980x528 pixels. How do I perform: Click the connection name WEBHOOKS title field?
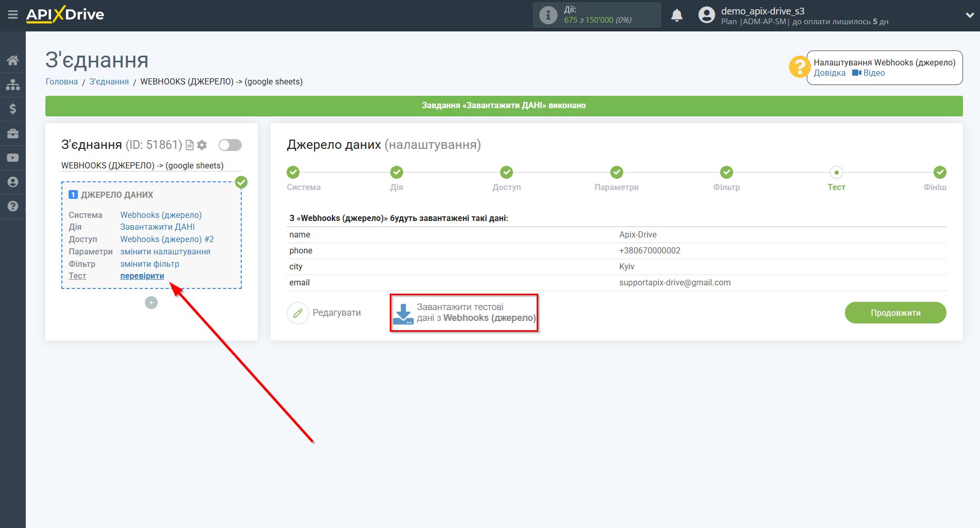point(151,165)
